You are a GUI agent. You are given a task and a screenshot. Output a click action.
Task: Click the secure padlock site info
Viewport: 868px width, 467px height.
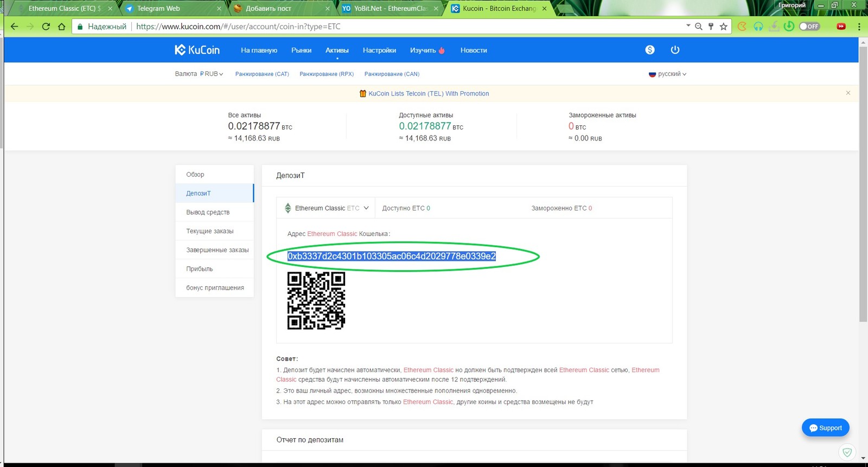click(80, 26)
